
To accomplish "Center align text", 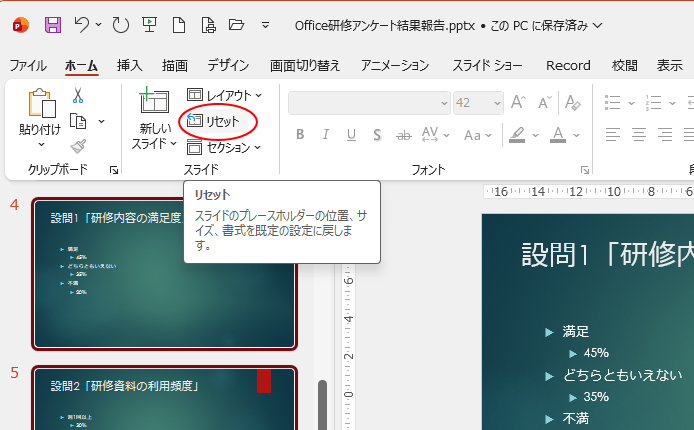I will pyautogui.click(x=639, y=134).
